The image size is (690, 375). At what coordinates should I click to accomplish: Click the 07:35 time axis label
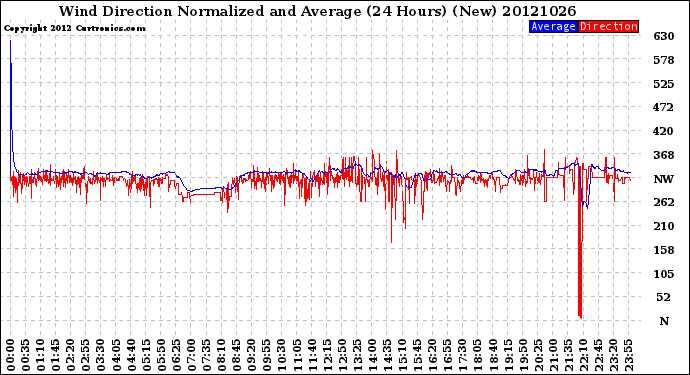click(x=206, y=355)
